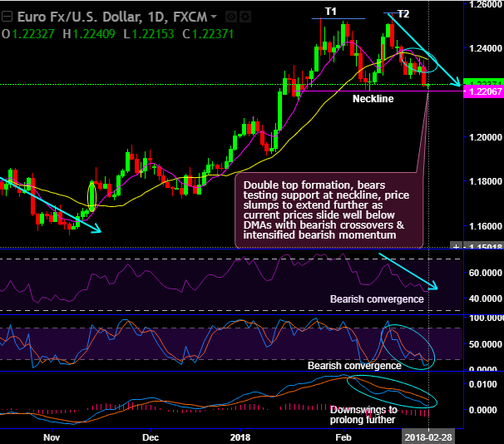
Task: Click the 60.0000 RSI scale value
Action: click(486, 273)
